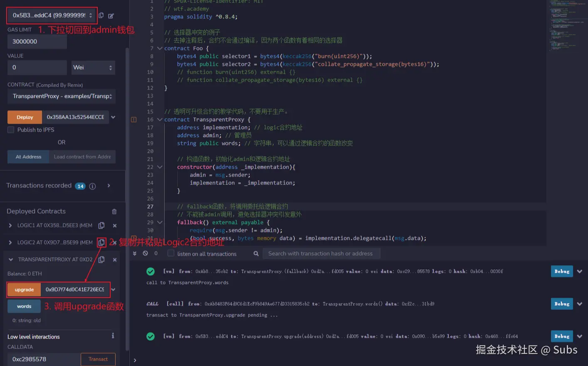This screenshot has height=366, width=588.
Task: Copy the LOGIC2 contract address
Action: [101, 242]
